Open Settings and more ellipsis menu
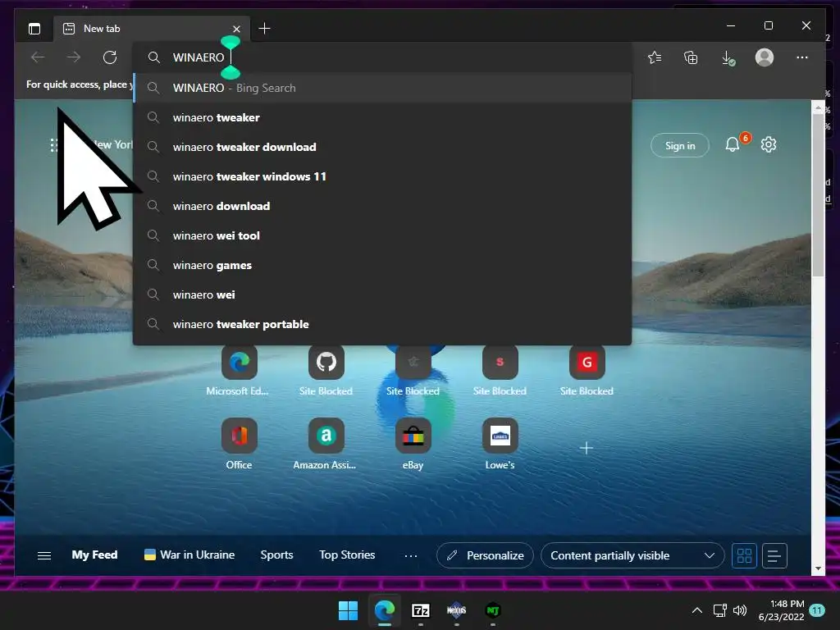The height and width of the screenshot is (630, 840). (x=802, y=57)
